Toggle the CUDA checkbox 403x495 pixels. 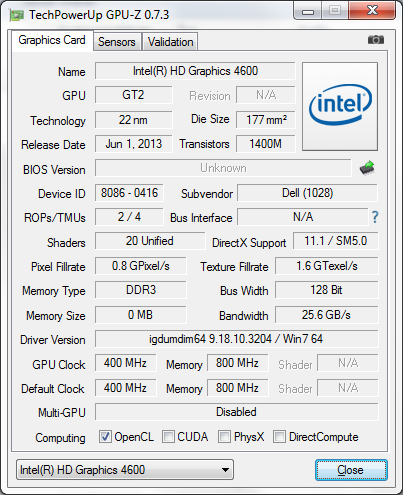[x=168, y=436]
